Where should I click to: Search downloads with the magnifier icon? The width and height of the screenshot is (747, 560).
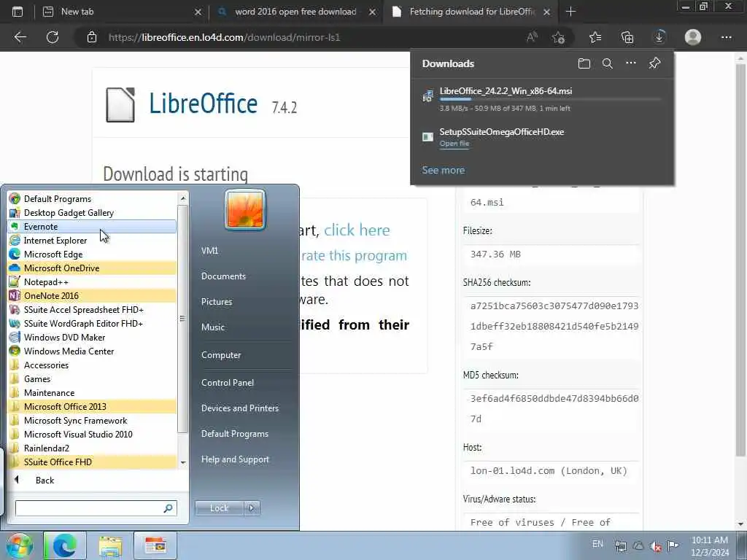[608, 63]
